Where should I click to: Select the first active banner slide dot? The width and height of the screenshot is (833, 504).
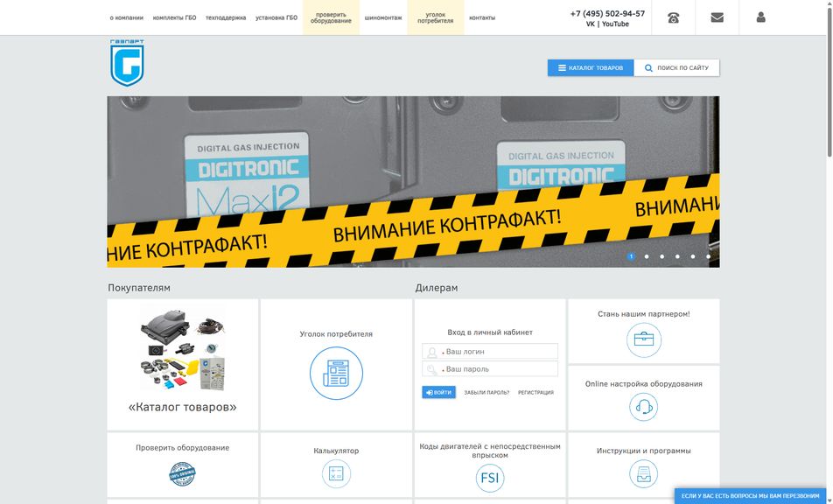coord(631,256)
